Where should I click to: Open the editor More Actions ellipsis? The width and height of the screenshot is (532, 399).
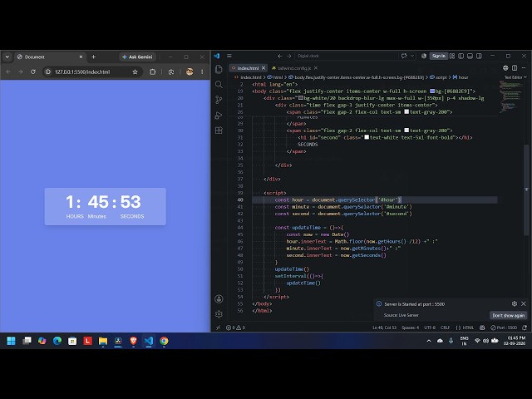[524, 68]
